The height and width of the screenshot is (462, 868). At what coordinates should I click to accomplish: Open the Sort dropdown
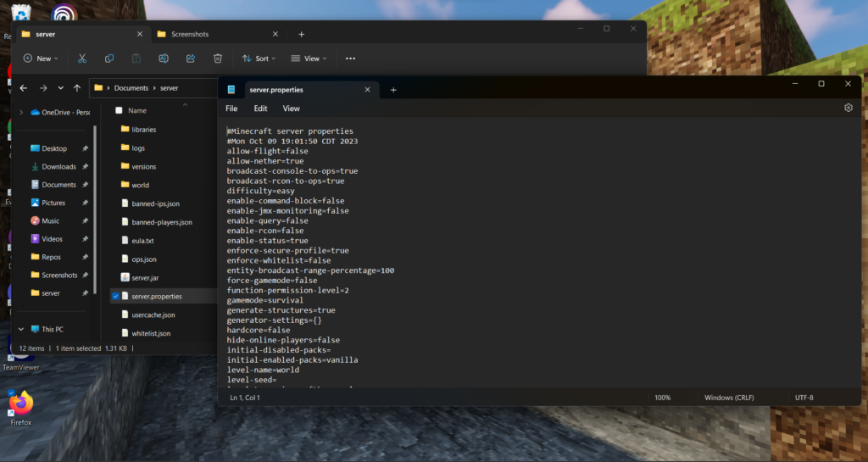tap(259, 58)
